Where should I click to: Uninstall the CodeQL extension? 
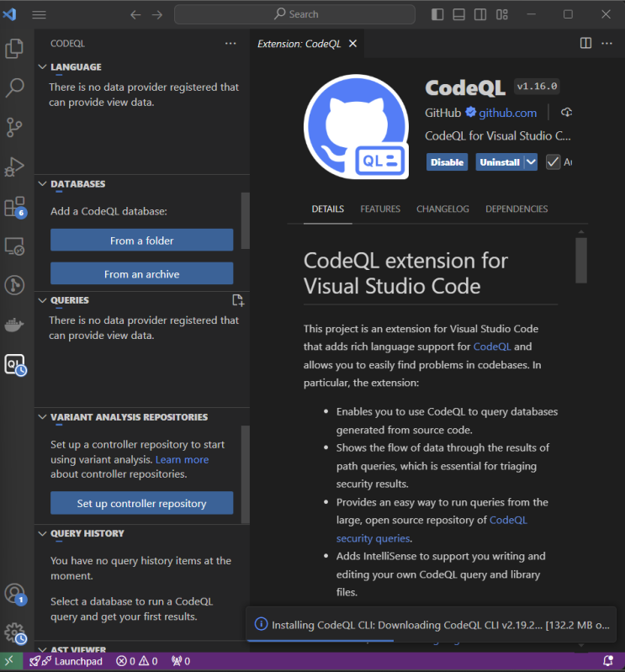[500, 162]
